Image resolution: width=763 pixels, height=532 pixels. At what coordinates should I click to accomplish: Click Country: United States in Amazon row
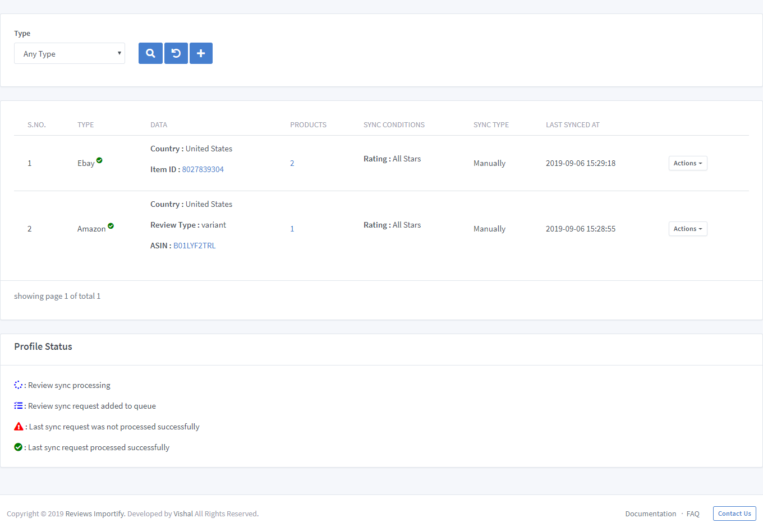tap(191, 204)
